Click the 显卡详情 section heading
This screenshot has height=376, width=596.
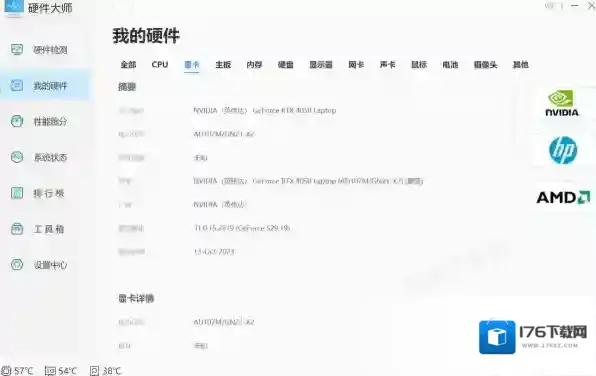pos(136,298)
